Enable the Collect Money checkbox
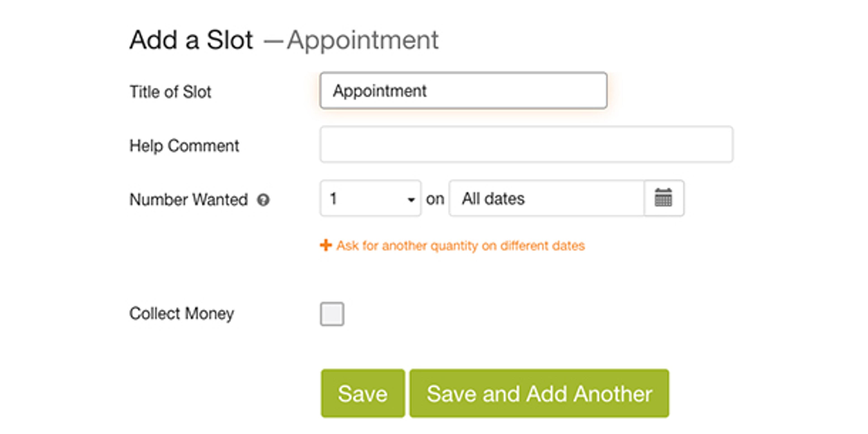Viewport: 868px width, 434px height. pyautogui.click(x=332, y=314)
